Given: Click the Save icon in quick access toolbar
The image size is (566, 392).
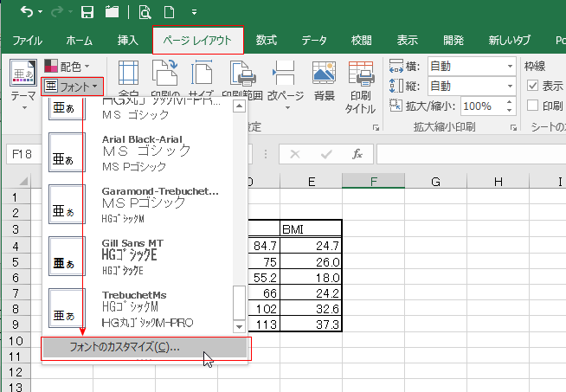Looking at the screenshot, I should coord(87,12).
